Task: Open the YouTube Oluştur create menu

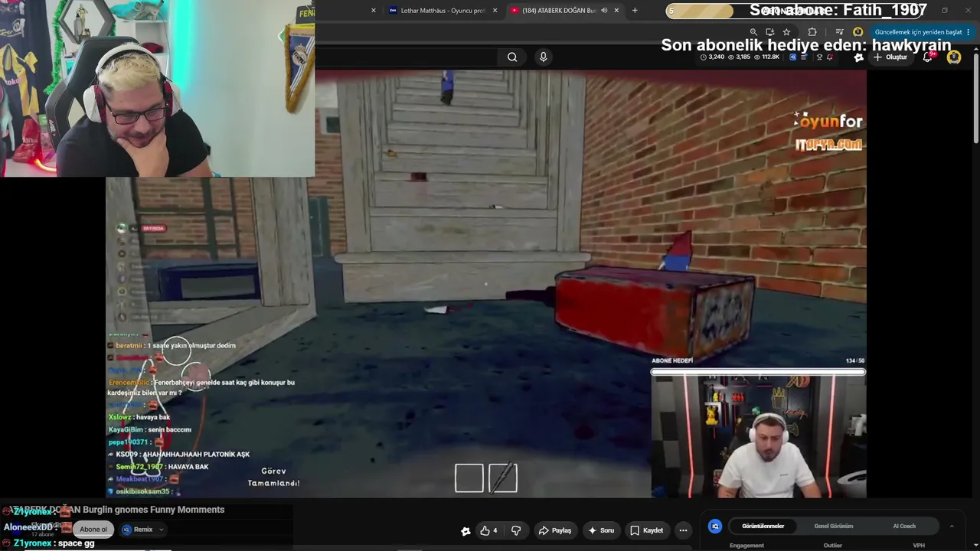Action: [890, 57]
